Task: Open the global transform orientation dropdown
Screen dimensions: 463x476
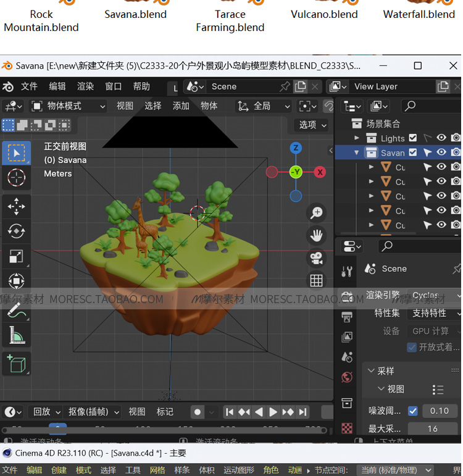Action: [x=263, y=106]
